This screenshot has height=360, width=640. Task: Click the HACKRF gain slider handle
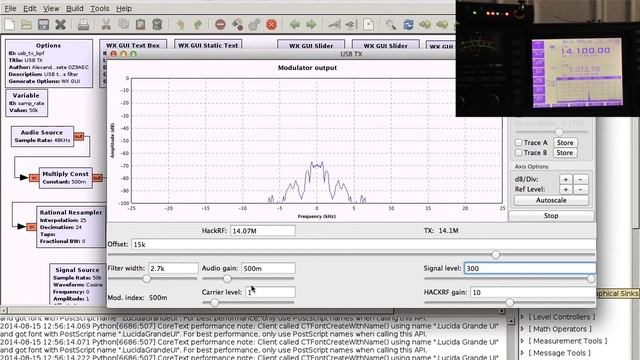pyautogui.click(x=509, y=302)
